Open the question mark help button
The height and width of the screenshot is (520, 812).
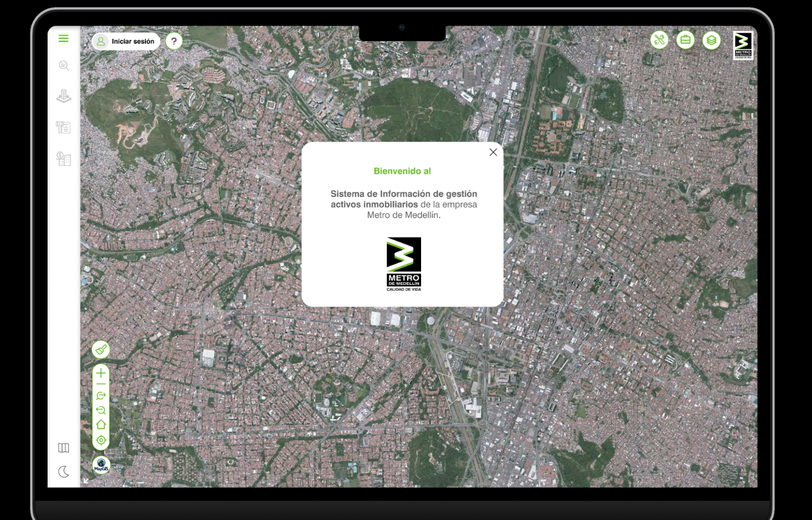(174, 41)
